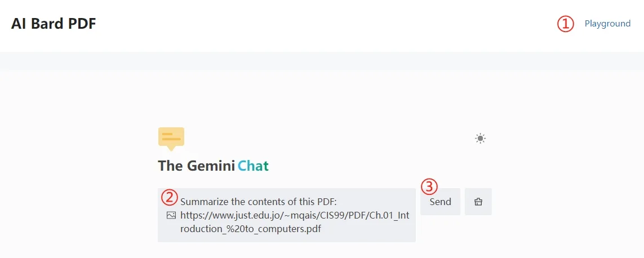
Task: Click the AI Bard PDF site title
Action: 54,24
